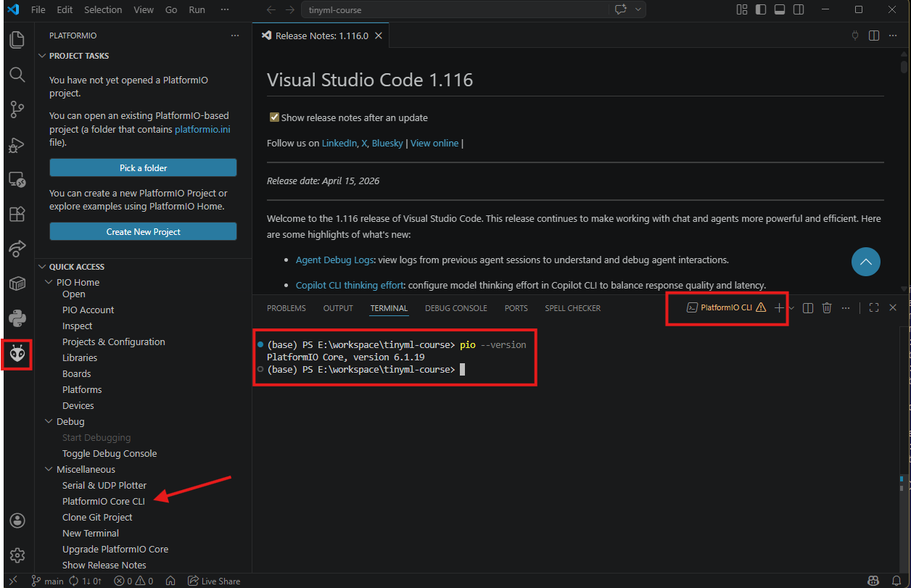Go back with the navigation back arrow
This screenshot has width=911, height=588.
pyautogui.click(x=271, y=10)
